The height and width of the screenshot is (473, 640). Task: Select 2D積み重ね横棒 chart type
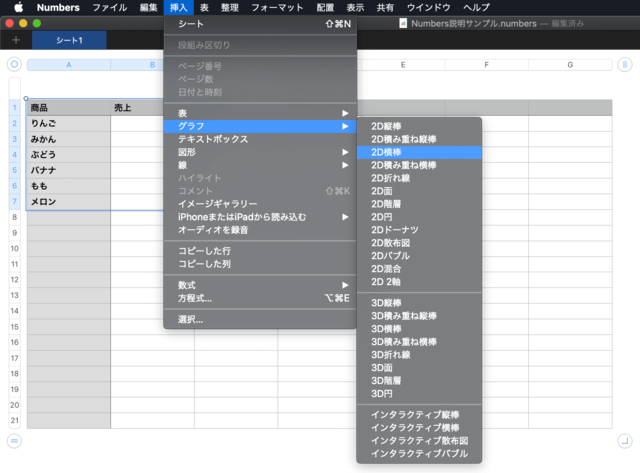click(x=419, y=165)
